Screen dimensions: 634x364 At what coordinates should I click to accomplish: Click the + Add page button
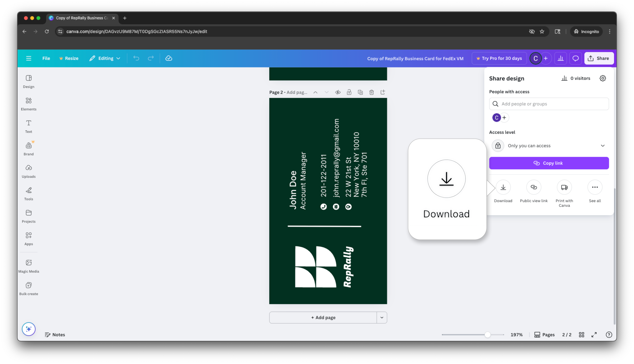(x=323, y=318)
